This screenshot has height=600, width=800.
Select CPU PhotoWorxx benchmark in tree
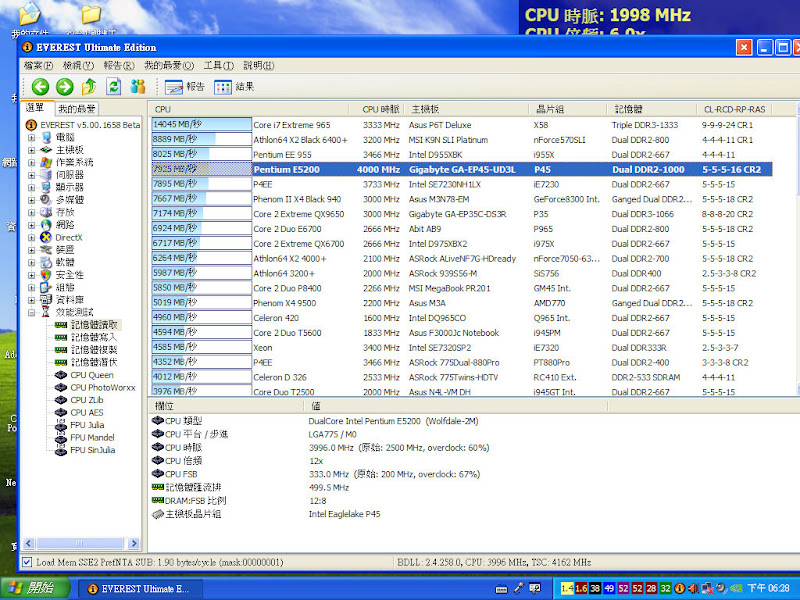[x=101, y=388]
